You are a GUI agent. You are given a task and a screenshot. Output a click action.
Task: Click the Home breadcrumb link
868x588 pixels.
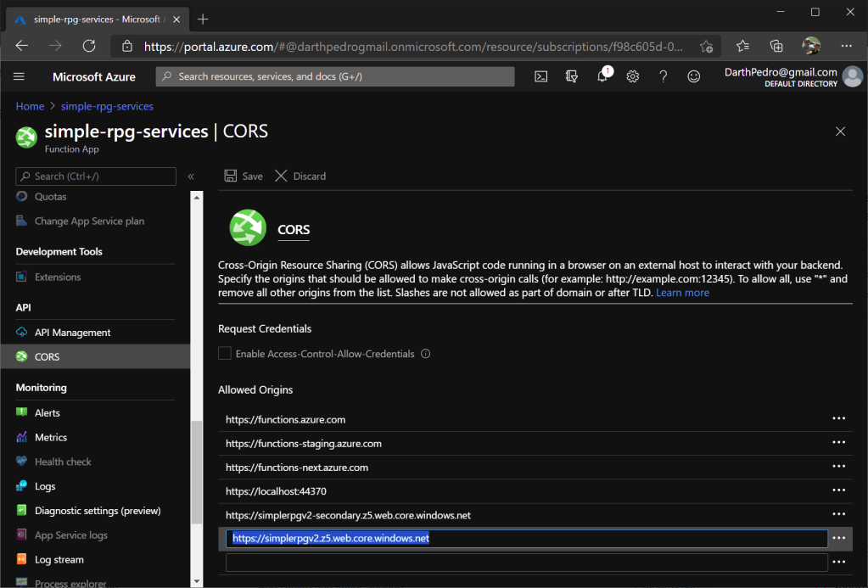(30, 106)
